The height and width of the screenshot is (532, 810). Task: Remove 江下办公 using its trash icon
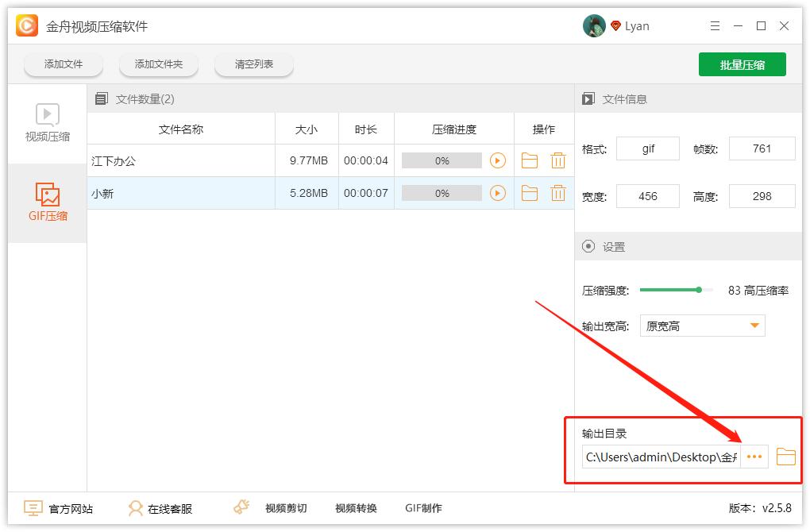coord(558,160)
